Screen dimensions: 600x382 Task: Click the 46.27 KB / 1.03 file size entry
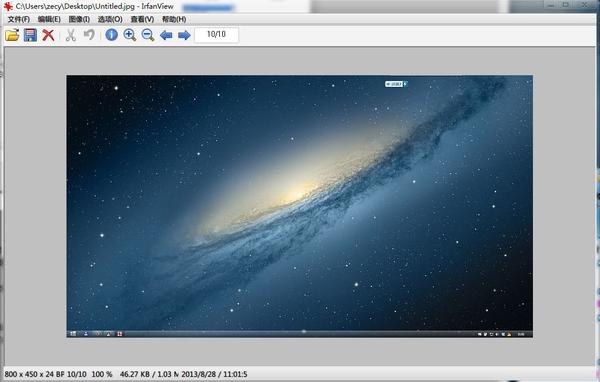(149, 374)
